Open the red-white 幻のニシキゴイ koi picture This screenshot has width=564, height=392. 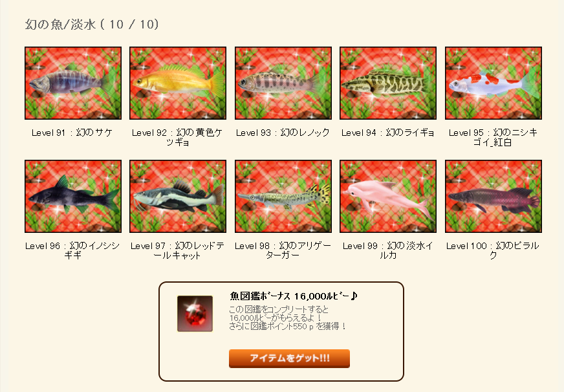coord(493,83)
